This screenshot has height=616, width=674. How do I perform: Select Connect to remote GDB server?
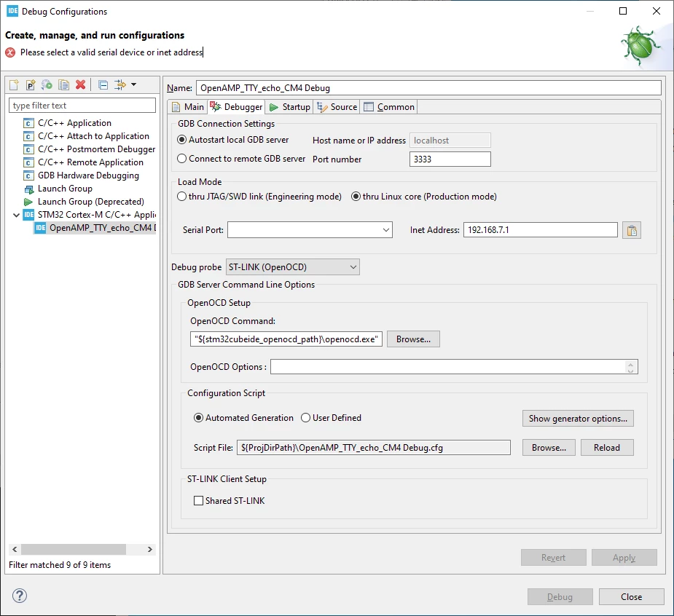click(182, 159)
